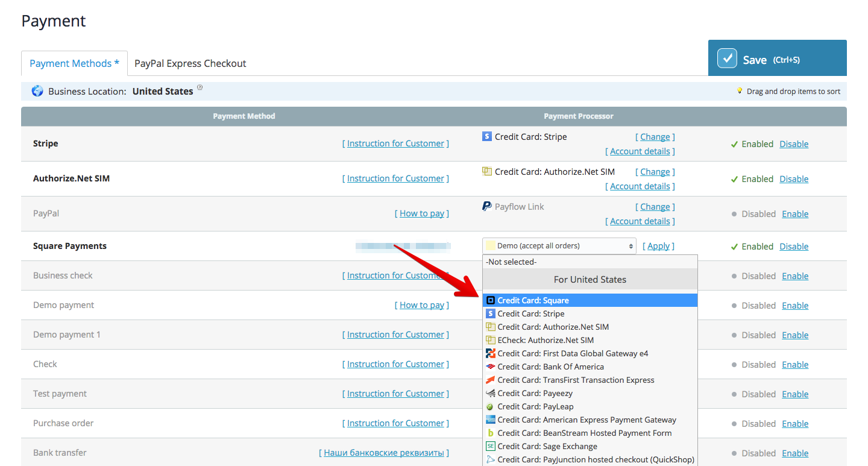Click Apply link for Square Payments

658,246
